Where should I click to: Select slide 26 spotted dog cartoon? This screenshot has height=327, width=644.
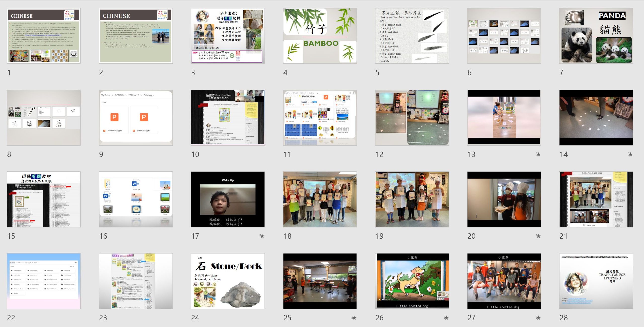coord(412,281)
